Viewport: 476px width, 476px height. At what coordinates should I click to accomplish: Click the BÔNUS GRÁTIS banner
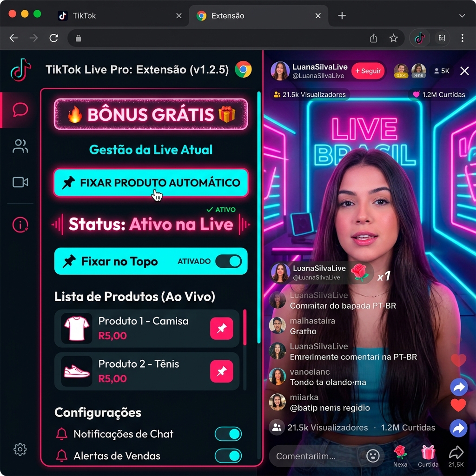151,114
